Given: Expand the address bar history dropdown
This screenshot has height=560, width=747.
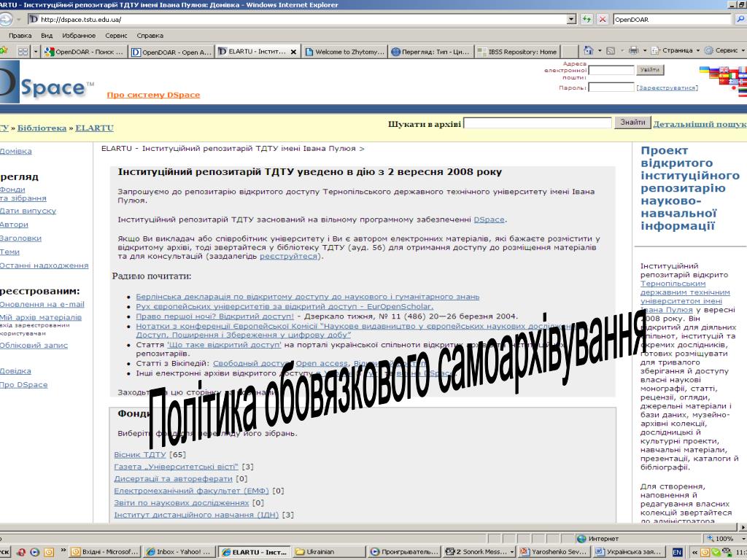Looking at the screenshot, I should tap(571, 19).
